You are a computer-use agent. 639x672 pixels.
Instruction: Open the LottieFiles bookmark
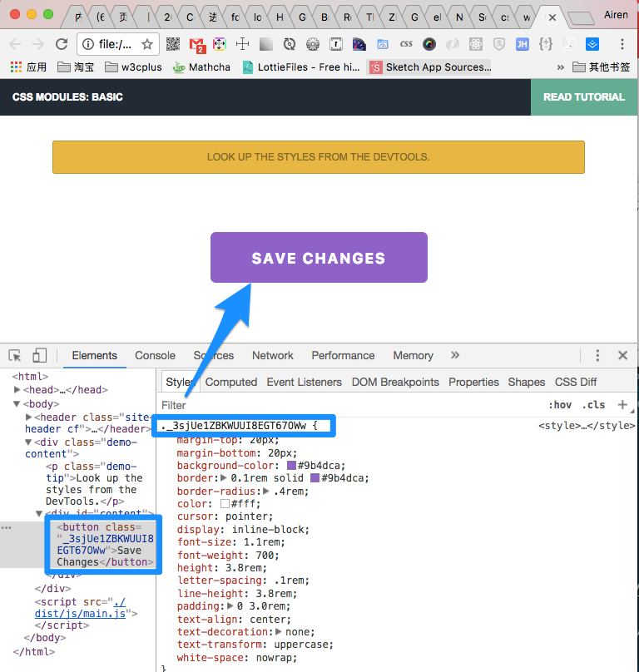pos(301,67)
